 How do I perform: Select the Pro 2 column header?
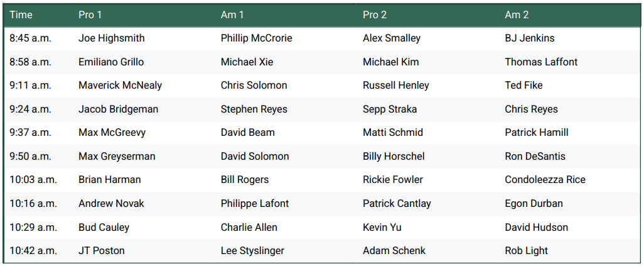375,14
